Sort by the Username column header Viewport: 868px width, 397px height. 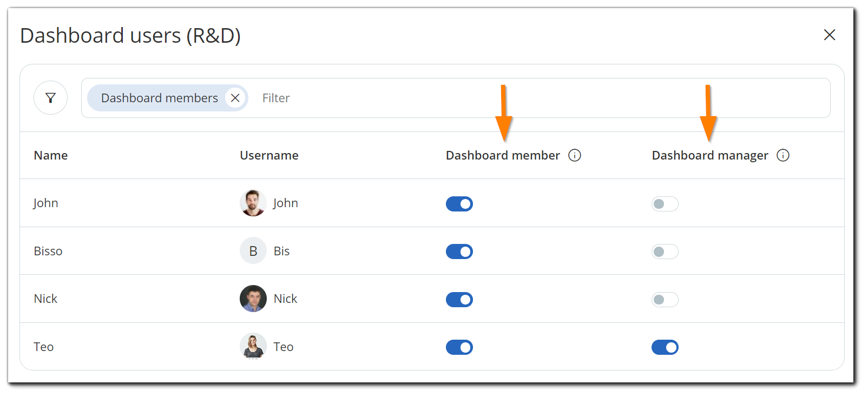pyautogui.click(x=269, y=155)
